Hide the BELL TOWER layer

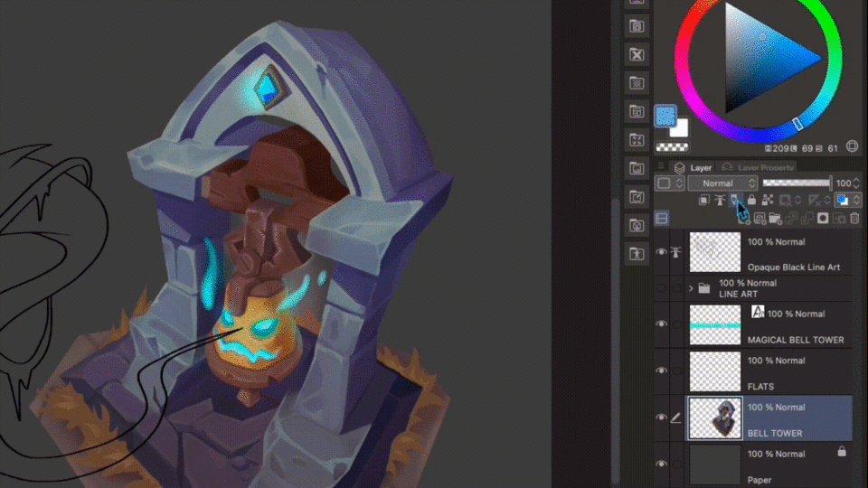[x=661, y=418]
